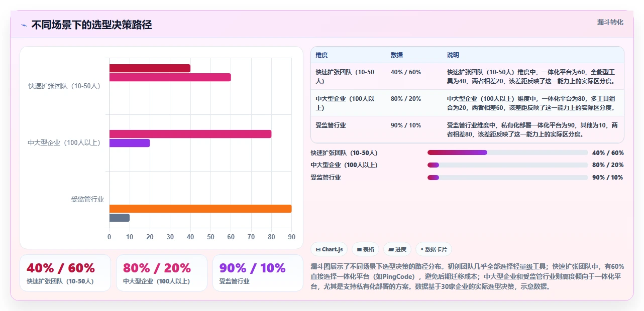This screenshot has width=644, height=311.
Task: Click the progress bar for 中大型企业（100人以上）
Action: [507, 165]
